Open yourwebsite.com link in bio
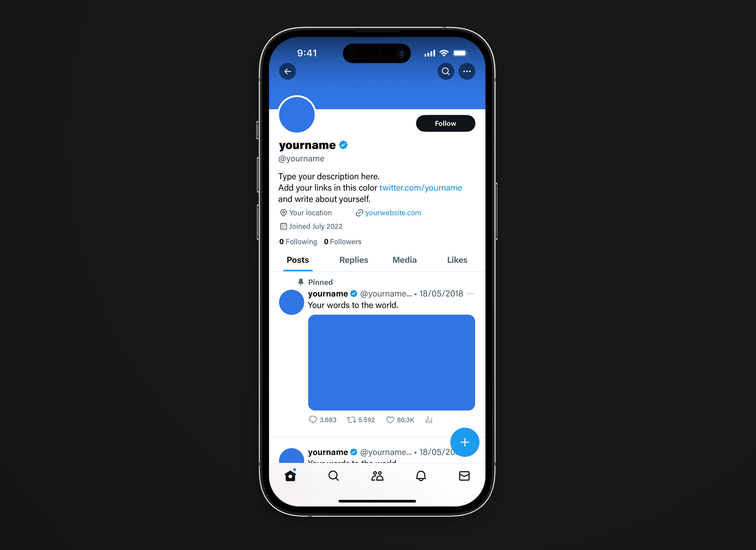This screenshot has width=756, height=550. [x=392, y=212]
